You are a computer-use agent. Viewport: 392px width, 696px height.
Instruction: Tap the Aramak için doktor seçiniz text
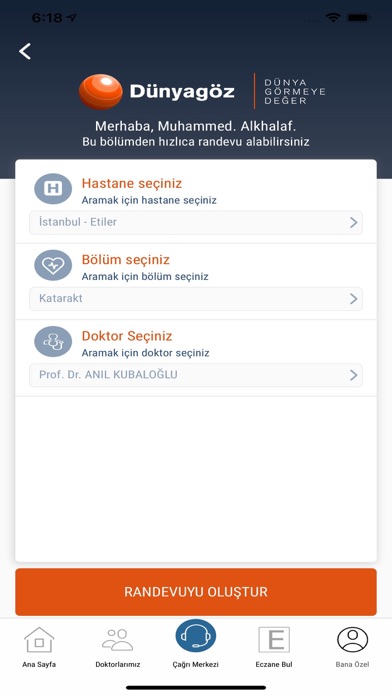click(x=146, y=353)
